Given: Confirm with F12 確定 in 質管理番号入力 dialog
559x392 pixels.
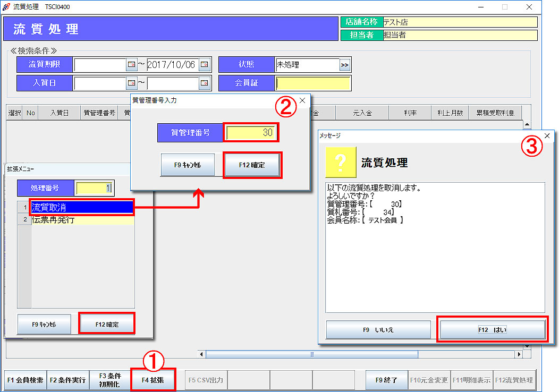Looking at the screenshot, I should coord(252,165).
